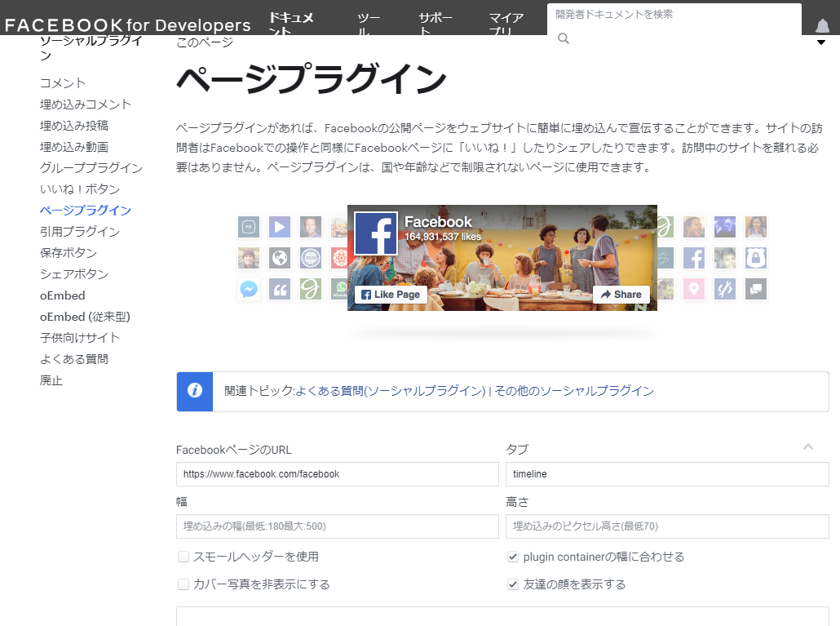
Task: Check the hide cover photo option
Action: (183, 584)
